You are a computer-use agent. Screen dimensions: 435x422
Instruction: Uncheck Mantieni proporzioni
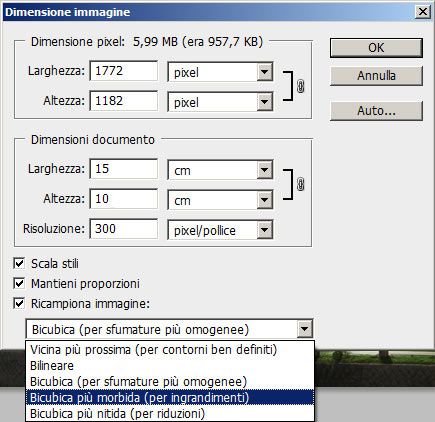(x=19, y=283)
